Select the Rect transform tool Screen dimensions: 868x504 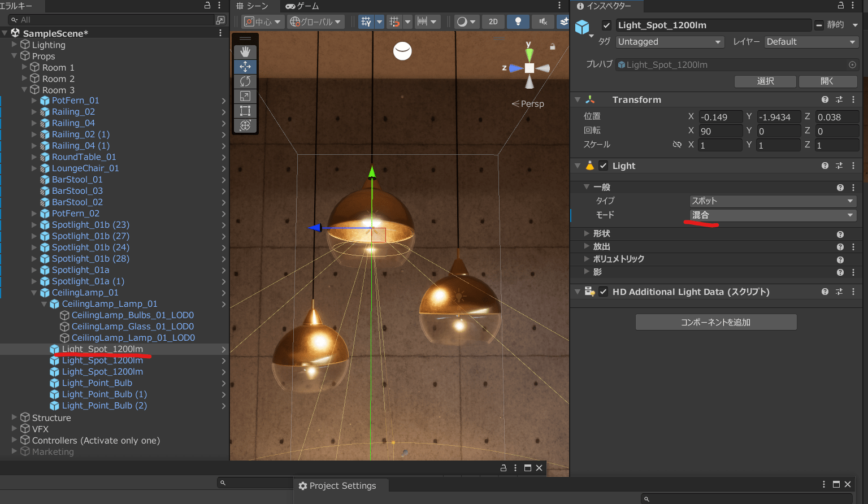point(245,111)
